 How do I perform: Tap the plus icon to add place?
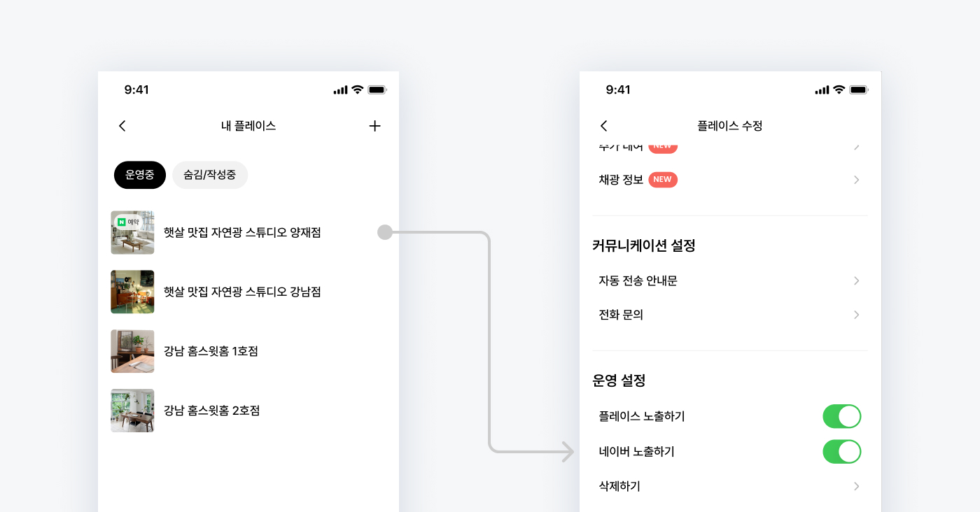point(374,126)
